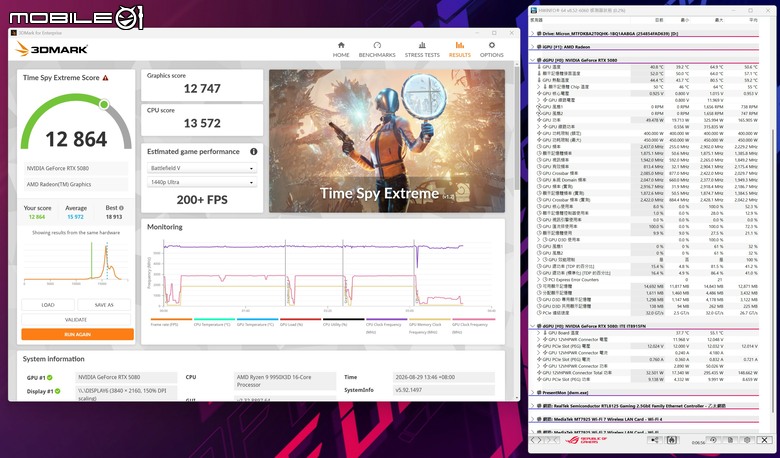Image resolution: width=780 pixels, height=458 pixels.
Task: Open the Battlefield V game dropdown
Action: pos(202,168)
